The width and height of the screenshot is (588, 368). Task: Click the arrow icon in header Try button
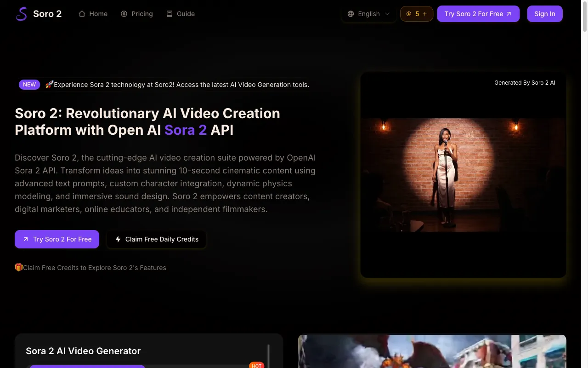pyautogui.click(x=509, y=14)
